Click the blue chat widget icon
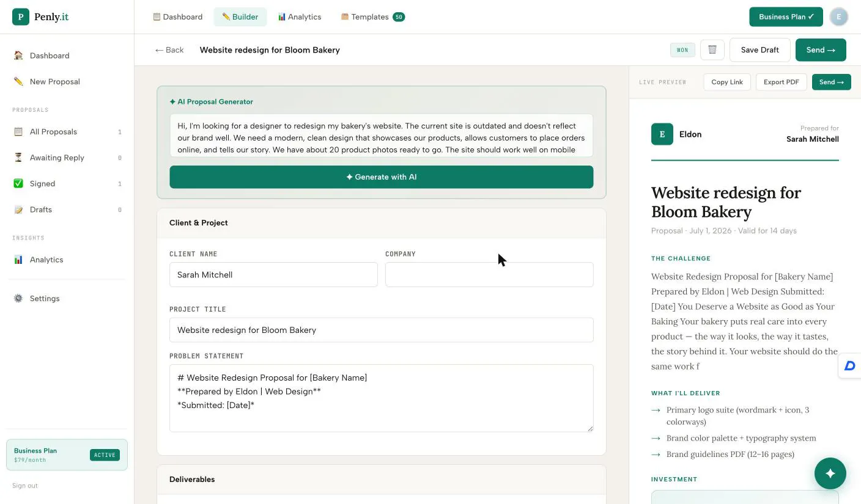The image size is (861, 504). (850, 366)
